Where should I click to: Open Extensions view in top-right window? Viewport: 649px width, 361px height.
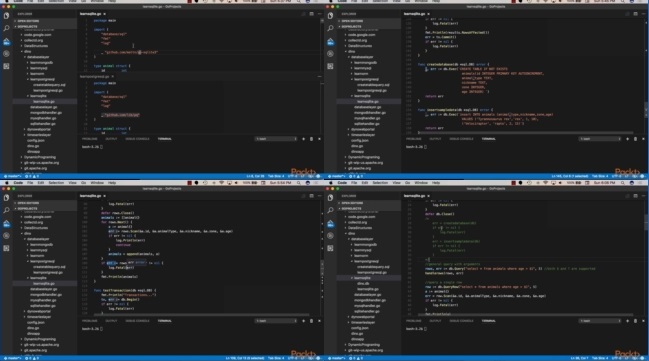[330, 66]
